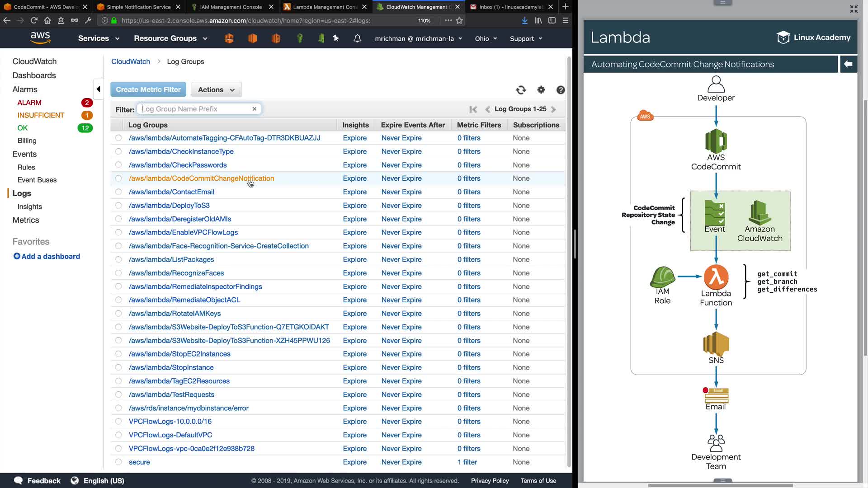
Task: Click the pushpin shortcut icon in navbar
Action: click(335, 38)
